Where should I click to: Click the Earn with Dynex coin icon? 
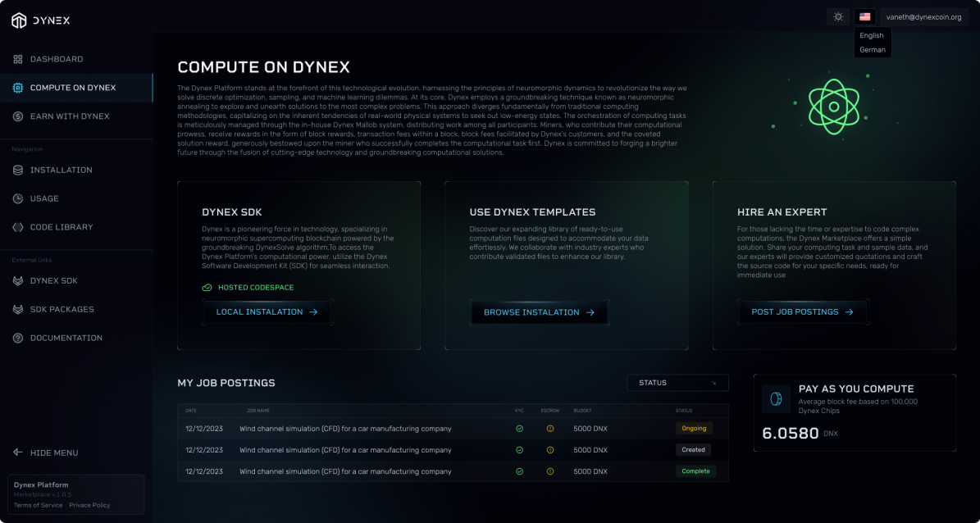pos(18,116)
